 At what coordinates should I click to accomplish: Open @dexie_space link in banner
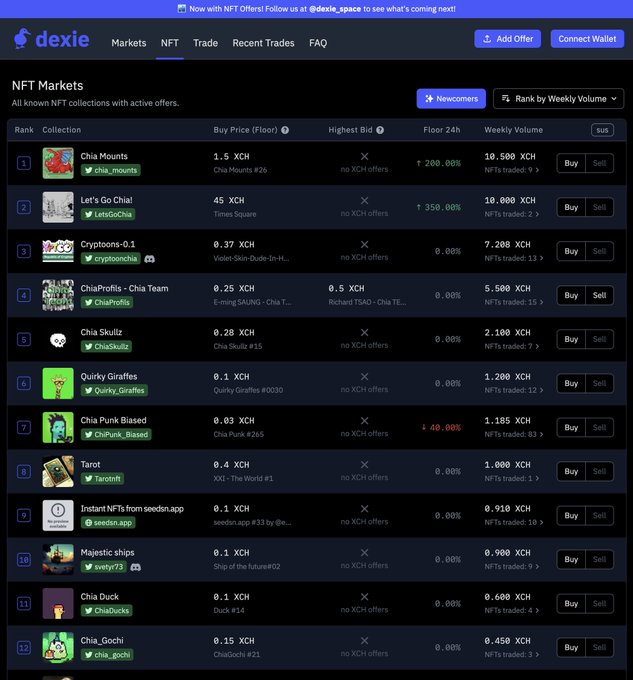(335, 9)
